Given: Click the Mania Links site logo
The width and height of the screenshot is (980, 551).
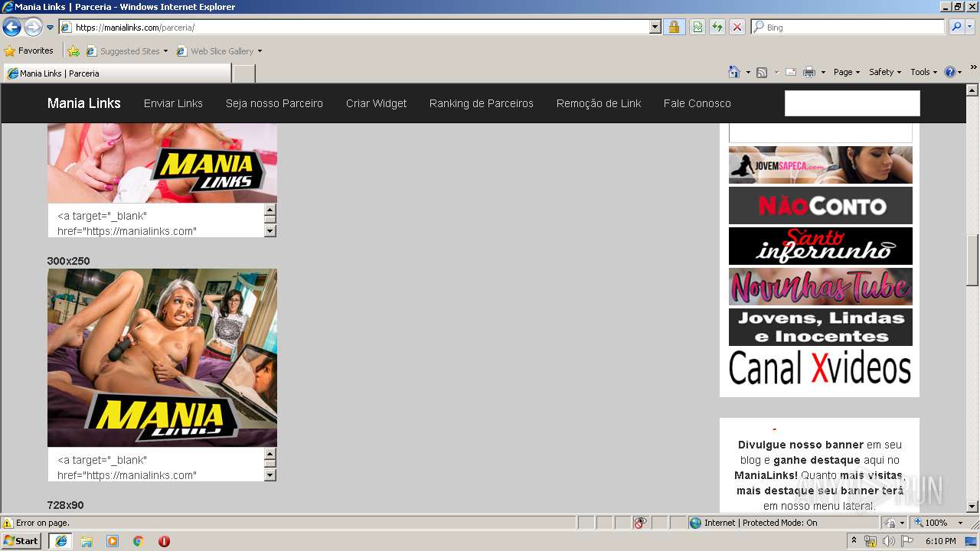Looking at the screenshot, I should click(x=84, y=103).
